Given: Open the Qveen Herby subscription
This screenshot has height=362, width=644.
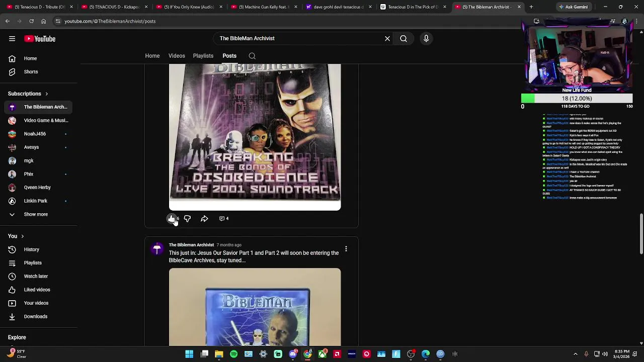Looking at the screenshot, I should (x=39, y=188).
